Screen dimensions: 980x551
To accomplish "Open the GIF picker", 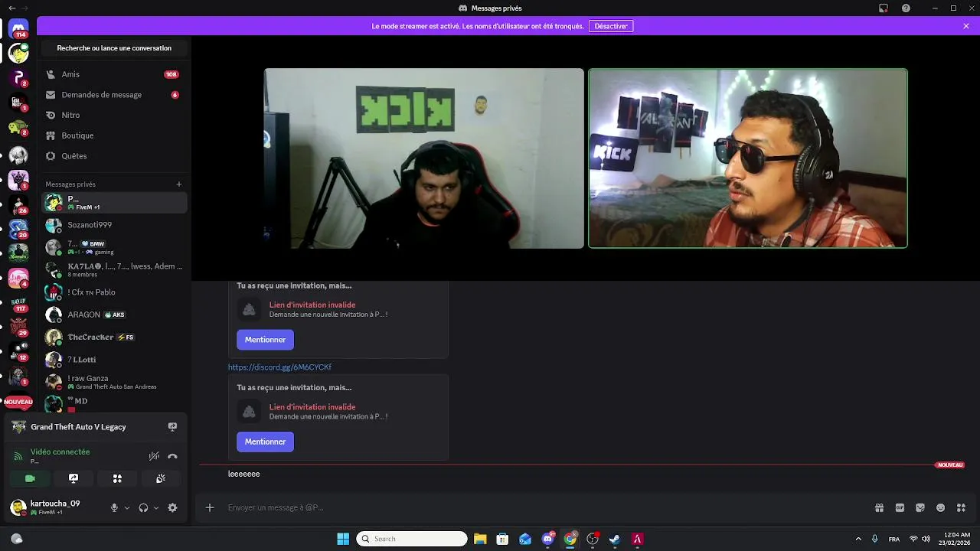I will 900,507.
